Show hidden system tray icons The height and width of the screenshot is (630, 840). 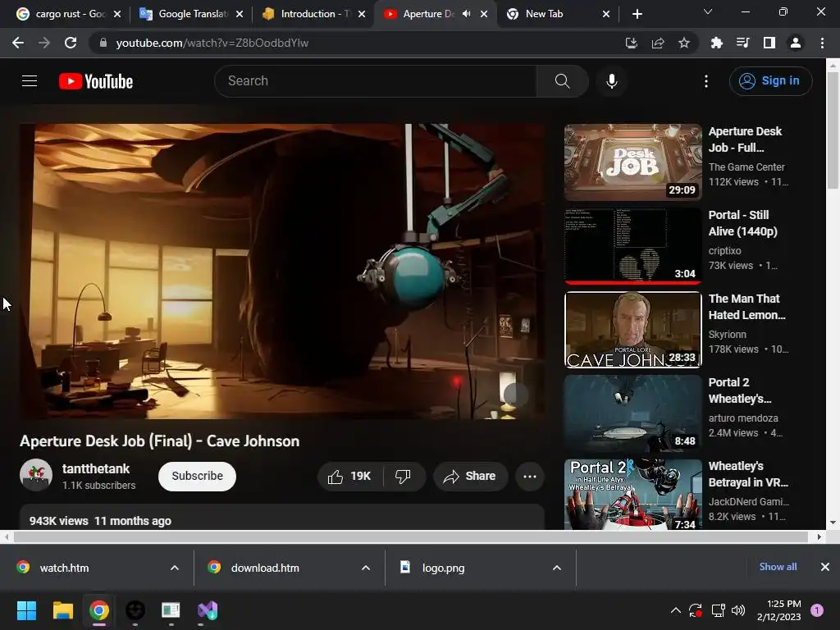pyautogui.click(x=676, y=610)
